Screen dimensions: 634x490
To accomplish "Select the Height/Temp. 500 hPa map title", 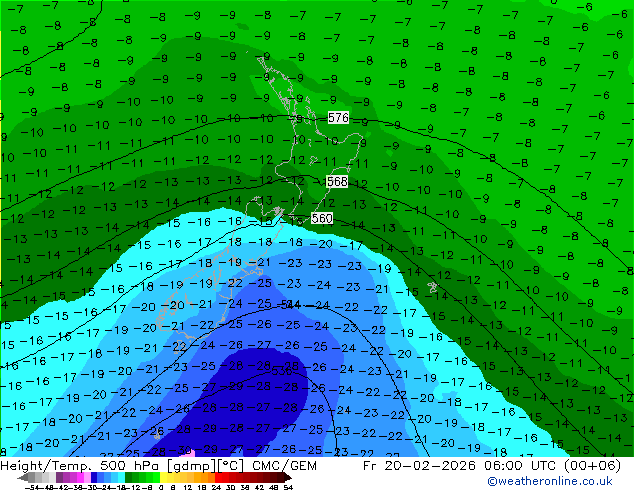I will click(82, 466).
